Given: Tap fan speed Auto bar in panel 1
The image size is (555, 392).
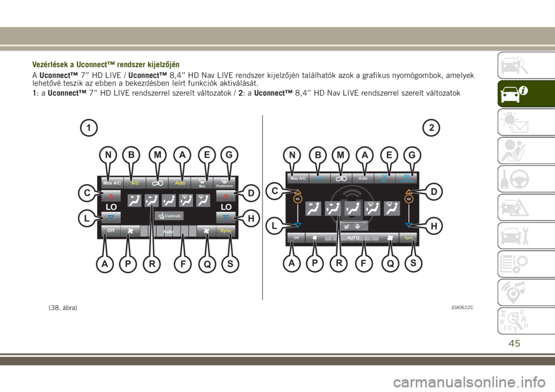Looking at the screenshot, I should pos(168,231).
